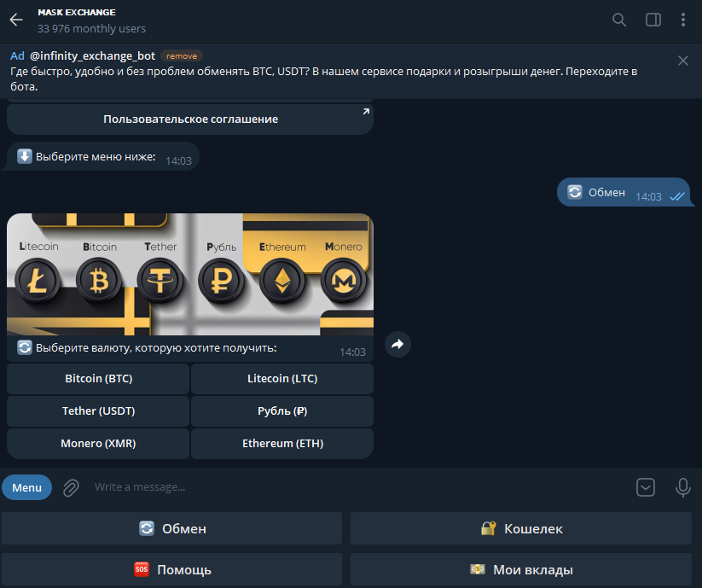Click the 33 976 monthly users text
The height and width of the screenshot is (588, 702).
91,29
